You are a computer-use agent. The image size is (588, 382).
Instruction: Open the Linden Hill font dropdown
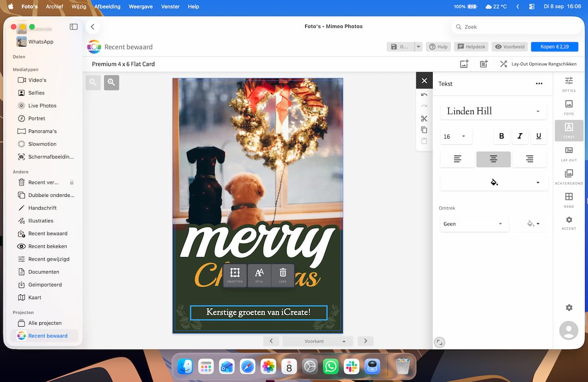coord(493,111)
